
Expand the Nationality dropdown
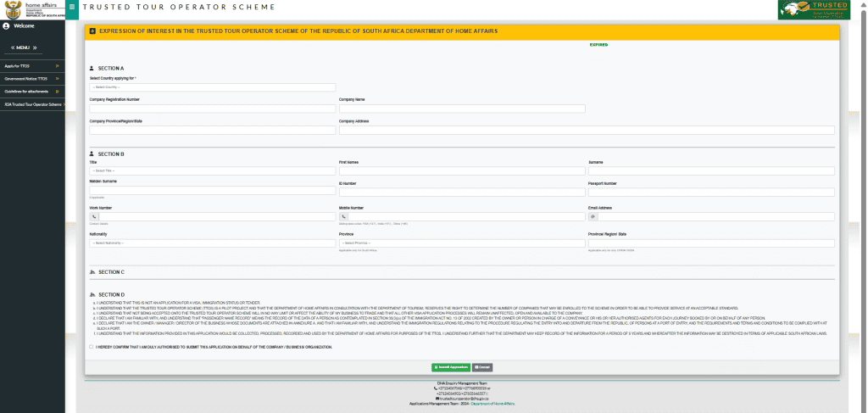(212, 243)
